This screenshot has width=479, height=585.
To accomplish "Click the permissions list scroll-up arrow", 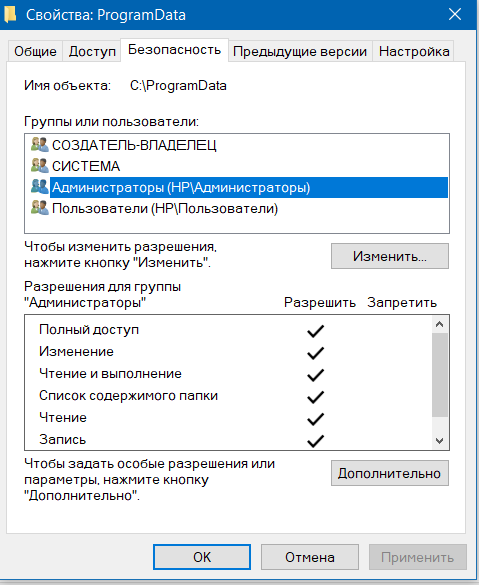I will pos(439,324).
